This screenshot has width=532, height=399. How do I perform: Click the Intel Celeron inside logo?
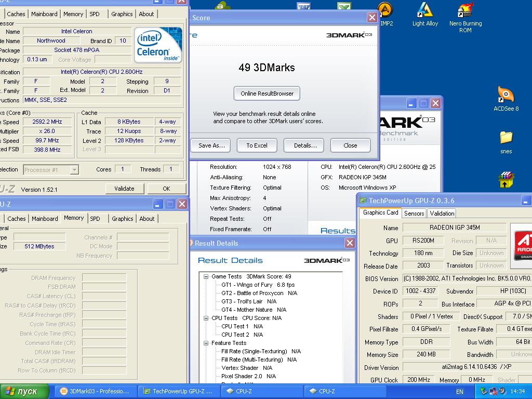(x=158, y=45)
